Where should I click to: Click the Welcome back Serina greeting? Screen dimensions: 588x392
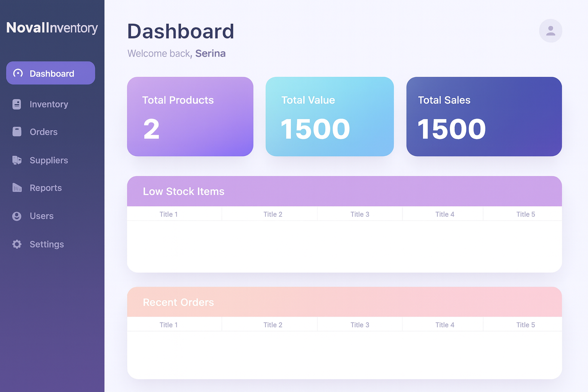176,53
